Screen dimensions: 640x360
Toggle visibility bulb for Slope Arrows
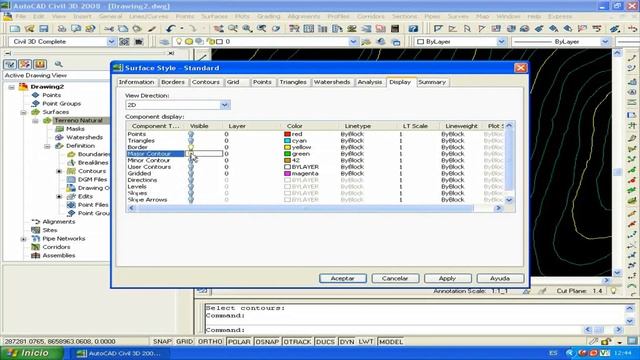click(x=191, y=200)
